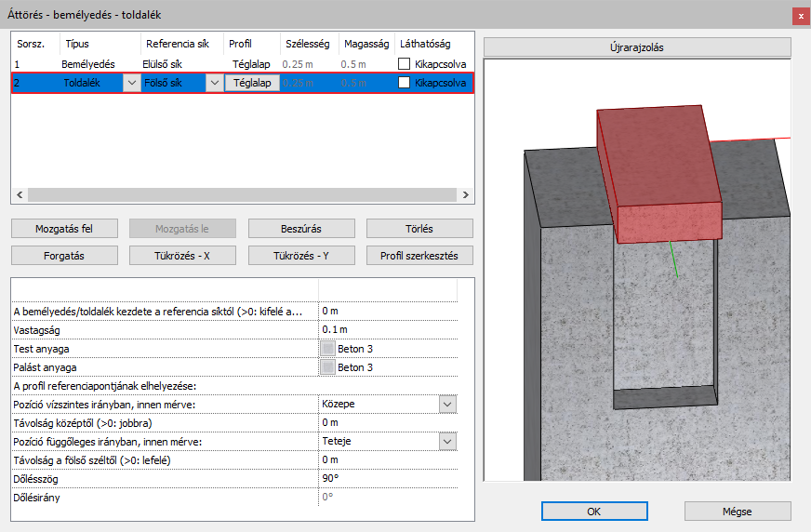The width and height of the screenshot is (811, 532).
Task: Click Palást anyaga Beton 3 material swatch
Action: (x=327, y=367)
